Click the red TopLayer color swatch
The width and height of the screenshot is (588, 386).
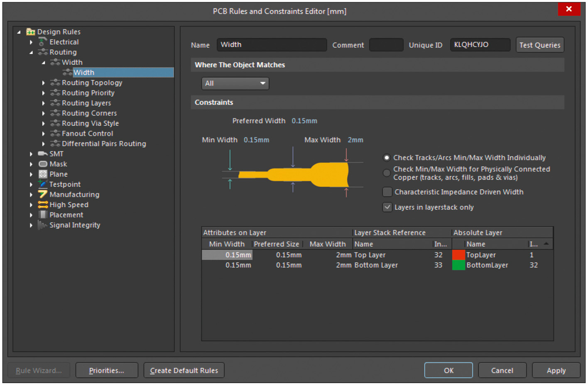[458, 255]
